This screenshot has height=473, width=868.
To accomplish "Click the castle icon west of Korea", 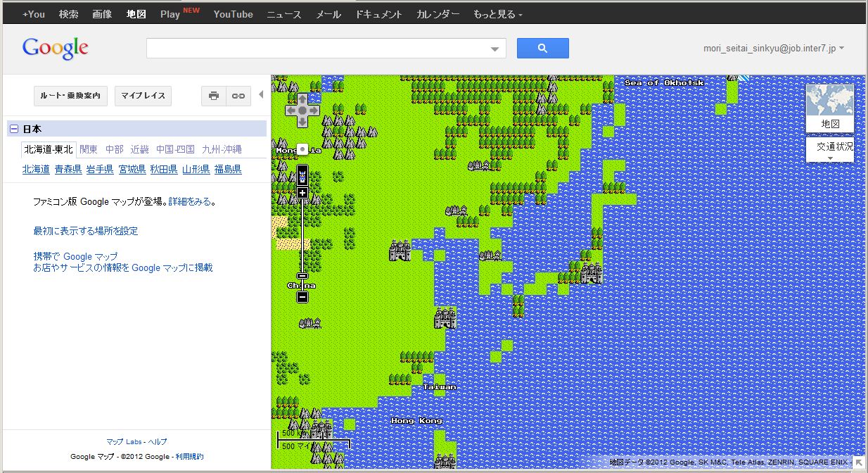I will click(x=400, y=251).
